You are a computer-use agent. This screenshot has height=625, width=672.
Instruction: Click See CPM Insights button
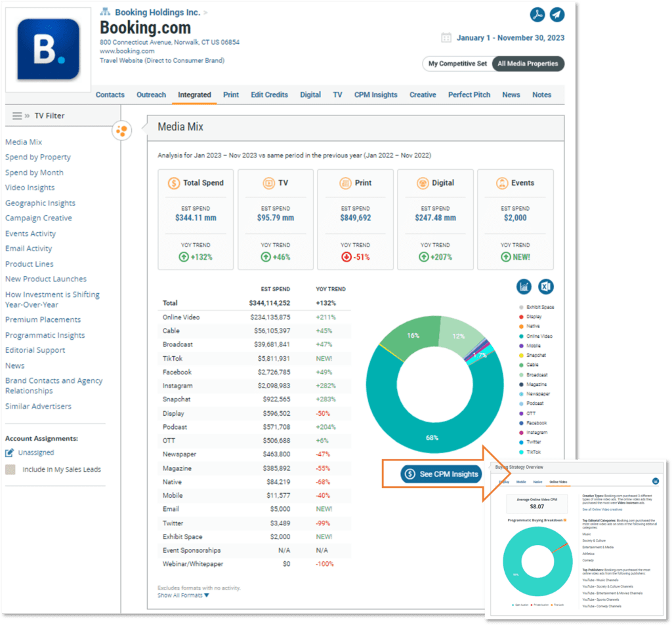(441, 474)
